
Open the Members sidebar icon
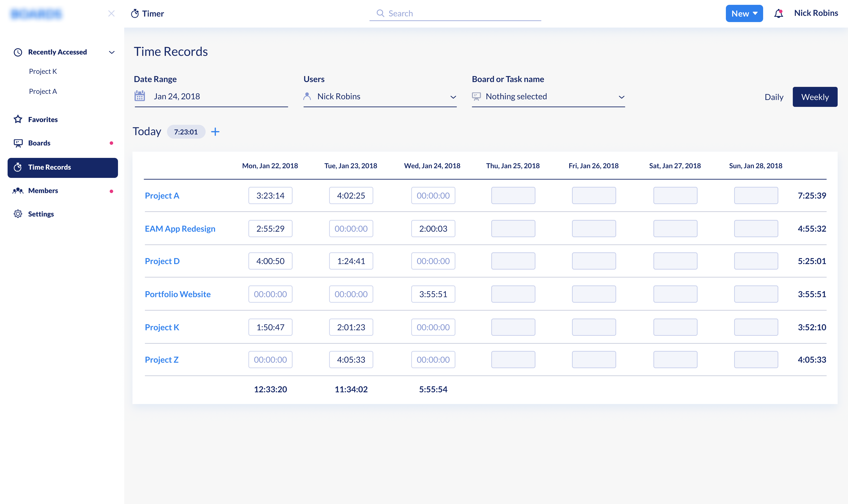(x=18, y=191)
